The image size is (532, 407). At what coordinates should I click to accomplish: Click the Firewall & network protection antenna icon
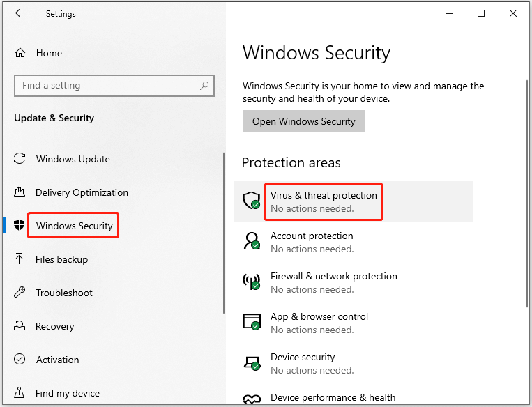click(252, 282)
